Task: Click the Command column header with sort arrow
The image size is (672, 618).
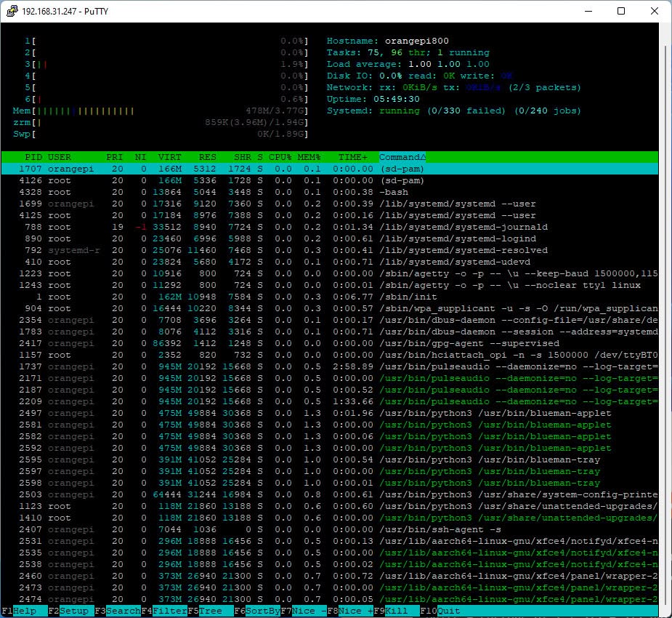Action: click(x=402, y=157)
